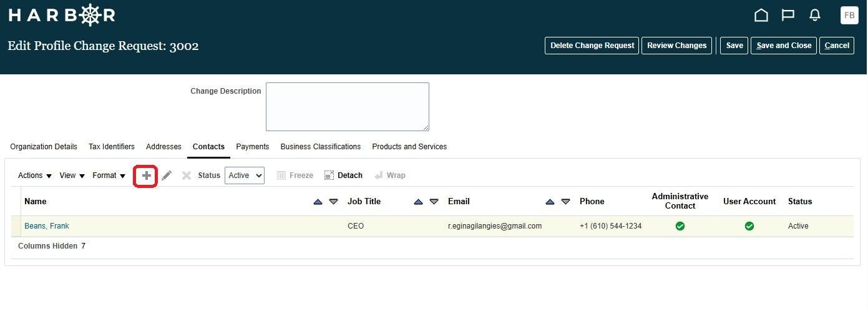Click the Harbor logo
The height and width of the screenshot is (311, 868).
[x=62, y=16]
